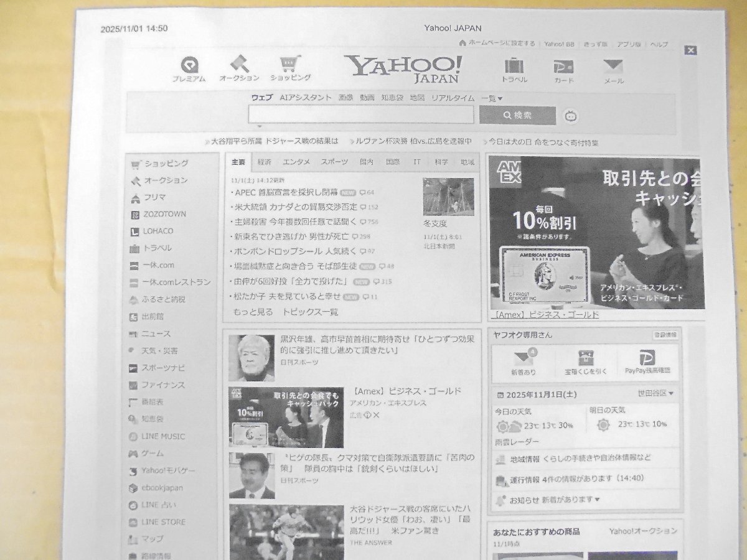Screen dimensions: 747x560
Task: Check balance via the PayPay残高確認 icon
Action: coord(649,360)
